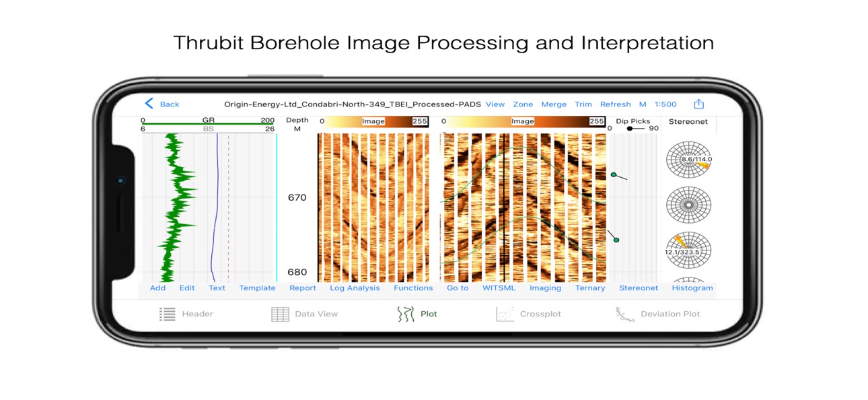Open Stereonet in lower toolbar
The image size is (868, 400).
(x=639, y=288)
